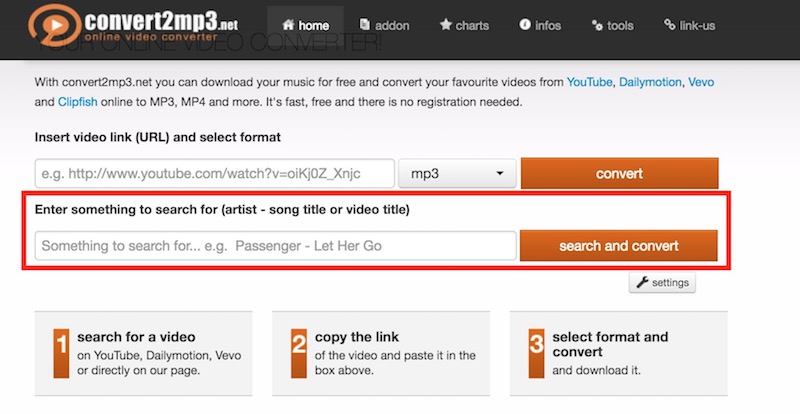
Task: Open the charts menu item
Action: coord(463,26)
